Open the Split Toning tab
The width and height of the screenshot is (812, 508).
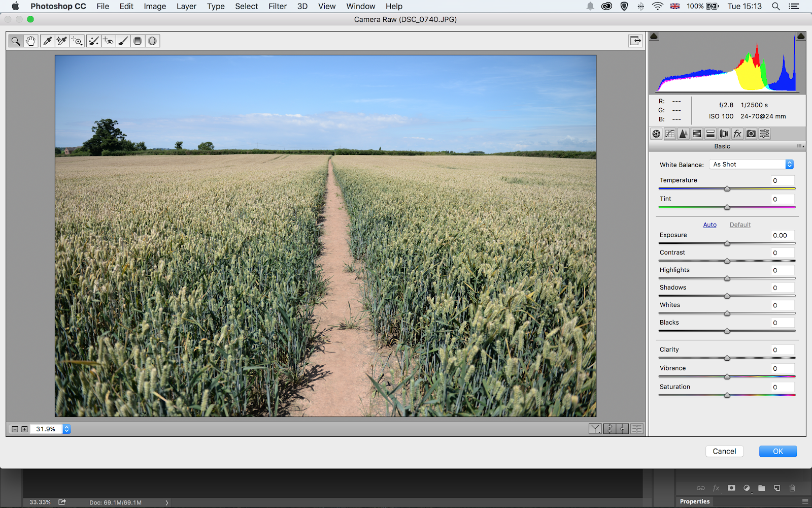click(710, 134)
